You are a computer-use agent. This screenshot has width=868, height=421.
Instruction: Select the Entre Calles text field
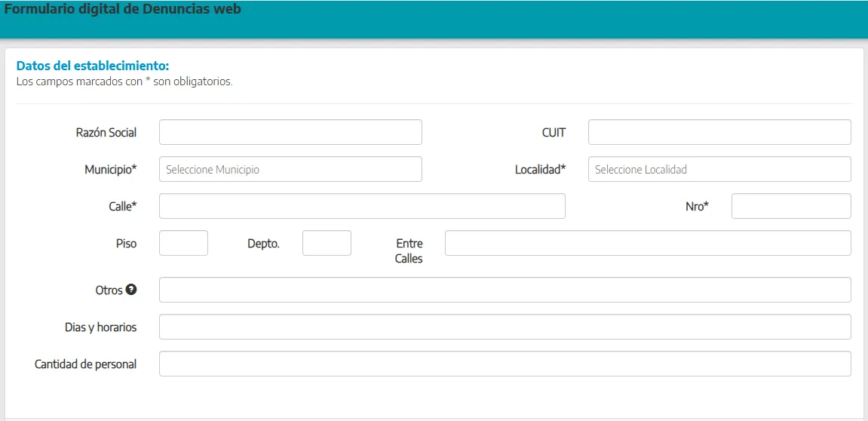[647, 243]
